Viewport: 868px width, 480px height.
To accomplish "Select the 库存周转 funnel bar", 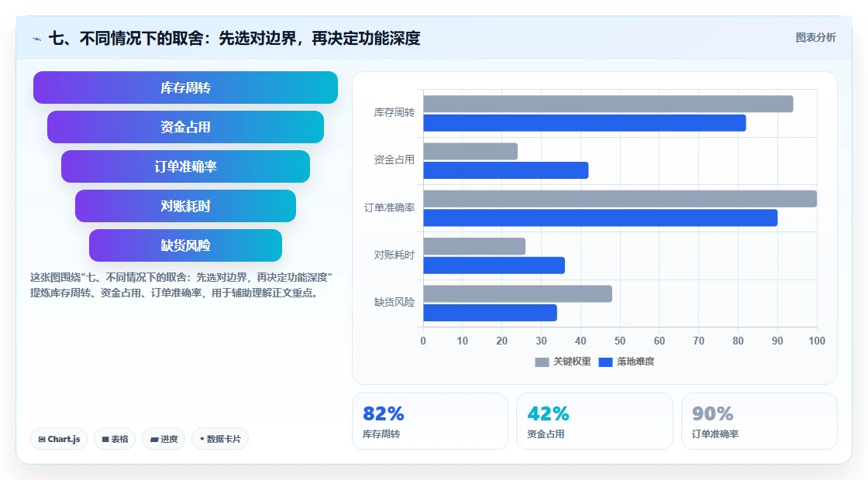I will point(185,87).
